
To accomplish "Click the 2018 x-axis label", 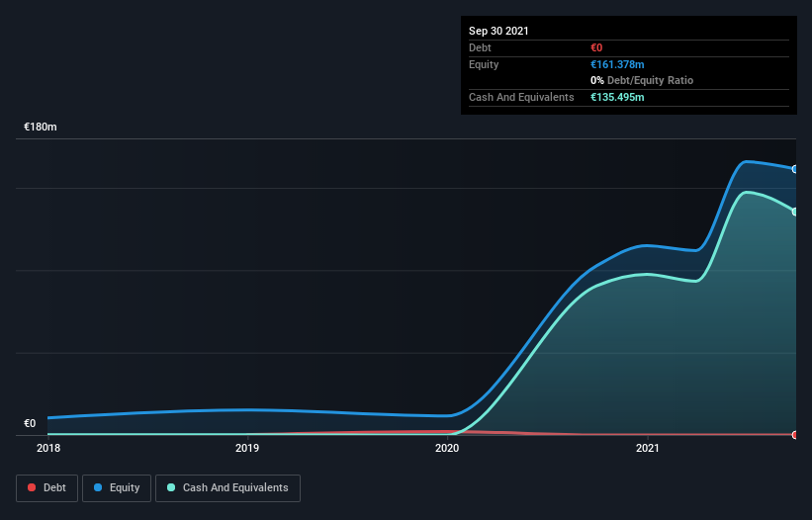I will click(x=48, y=448).
